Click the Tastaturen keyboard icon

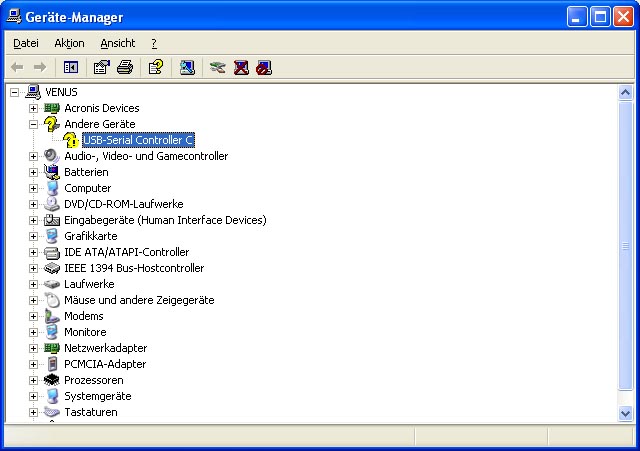pos(52,412)
